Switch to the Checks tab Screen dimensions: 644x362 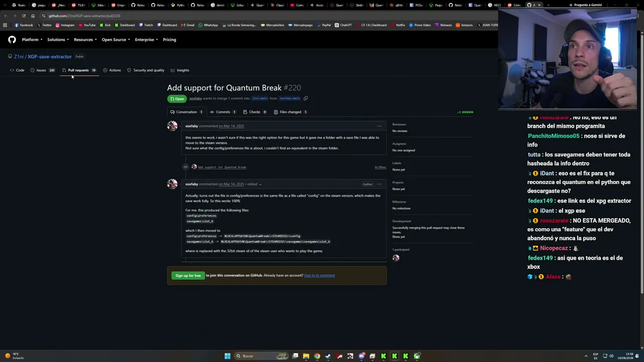pos(255,112)
